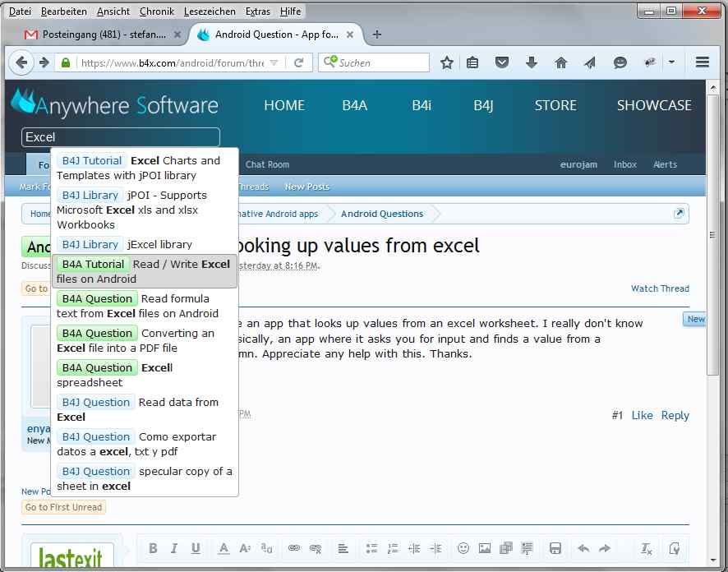Open the Alerts link
Image resolution: width=728 pixels, height=572 pixels.
665,164
